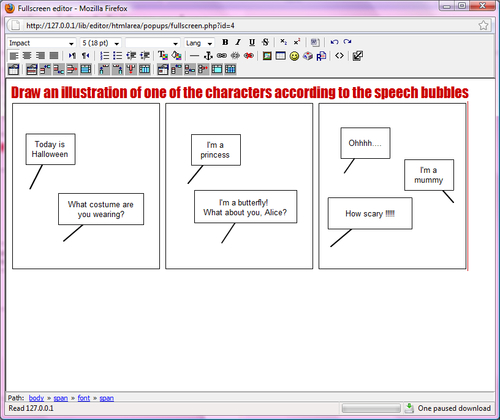Select the last span in path
The width and height of the screenshot is (500, 420).
[x=107, y=398]
